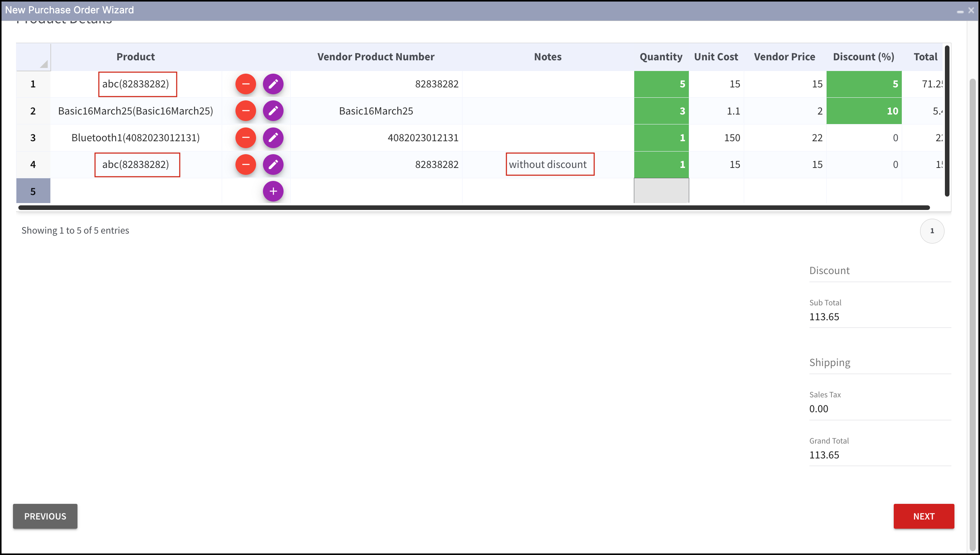
Task: Edit Basic16March25 row with pencil icon
Action: pos(273,111)
